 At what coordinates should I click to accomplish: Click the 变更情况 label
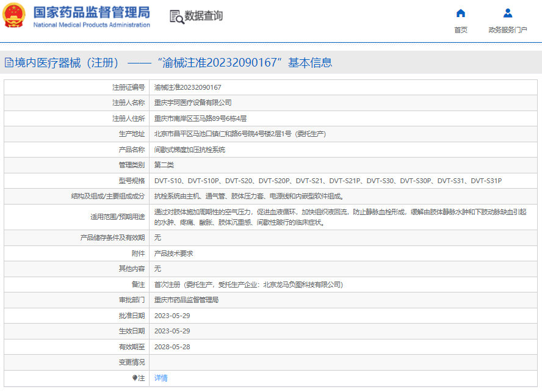click(132, 362)
